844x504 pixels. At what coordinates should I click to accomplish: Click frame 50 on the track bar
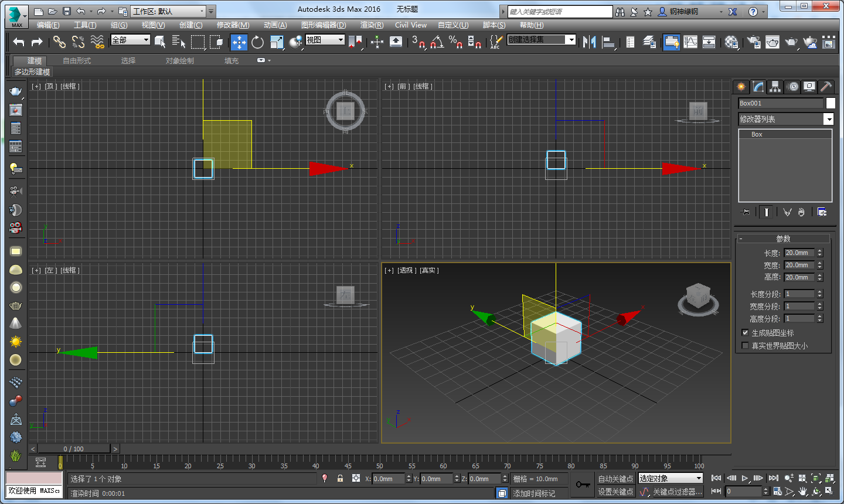tap(379, 463)
